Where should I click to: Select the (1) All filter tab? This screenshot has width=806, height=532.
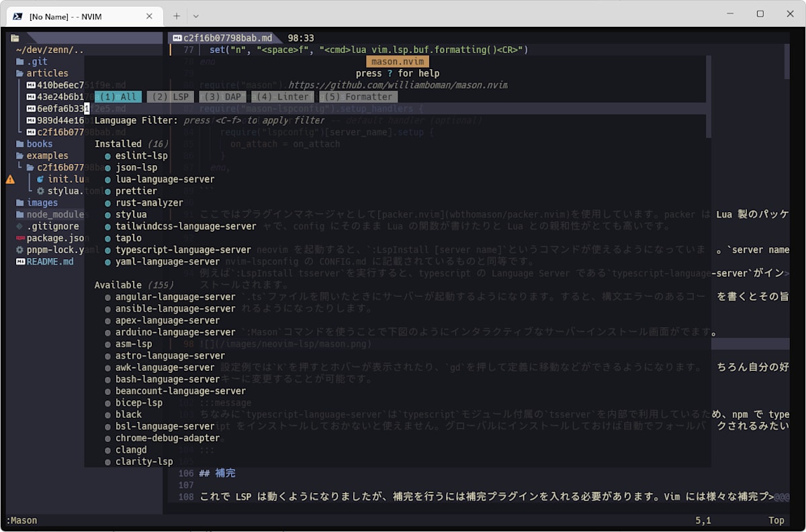(118, 97)
